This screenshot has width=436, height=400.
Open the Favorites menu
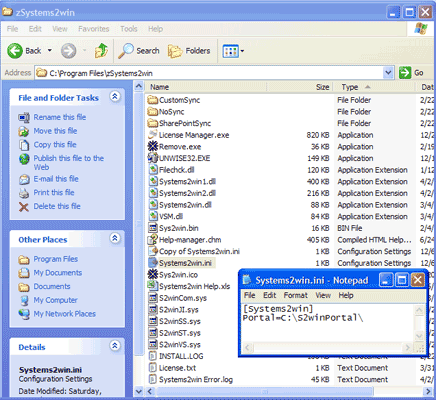click(x=94, y=29)
